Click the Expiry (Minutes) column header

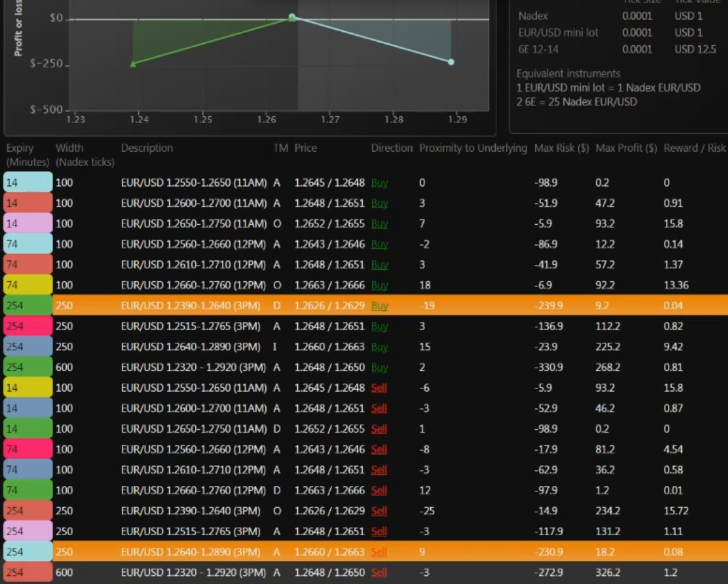(27, 155)
